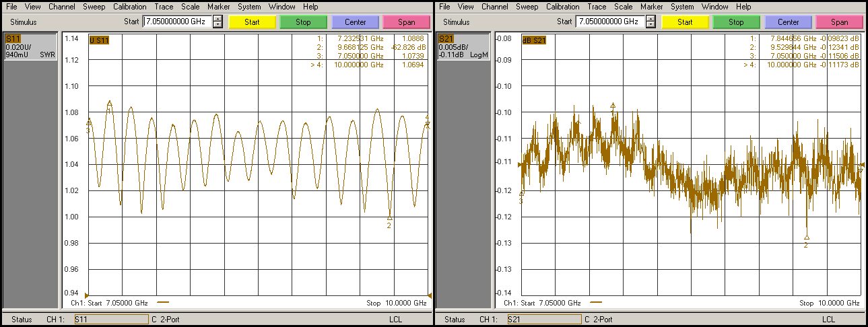The height and width of the screenshot is (327, 868).
Task: Click frequency stepper arrows in S11 window
Action: (x=217, y=22)
